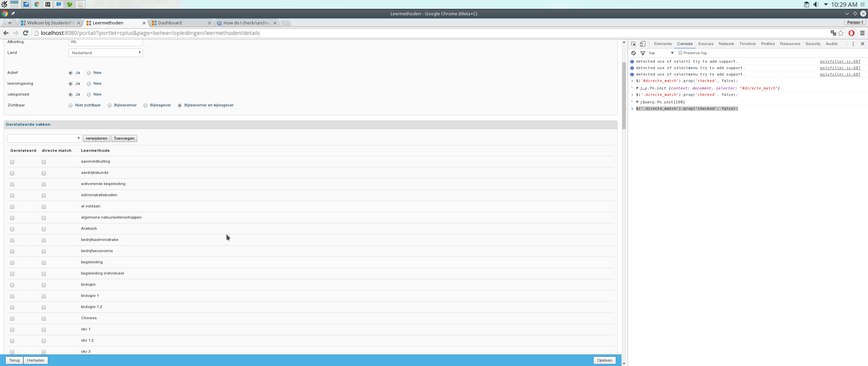This screenshot has width=868, height=366.
Task: Open the Elements tab in DevTools
Action: [x=663, y=44]
